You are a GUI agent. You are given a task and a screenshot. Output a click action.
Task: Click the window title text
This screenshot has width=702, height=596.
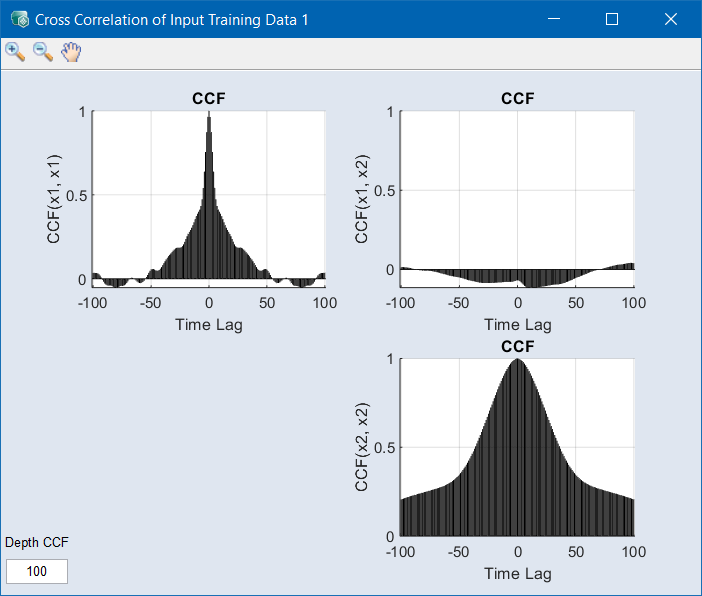click(x=171, y=19)
